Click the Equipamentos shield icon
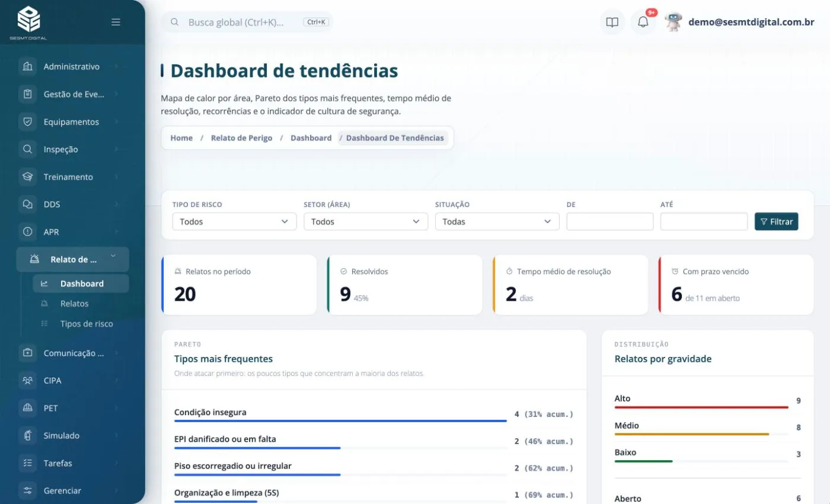Screen dimensions: 830x504 pos(27,122)
